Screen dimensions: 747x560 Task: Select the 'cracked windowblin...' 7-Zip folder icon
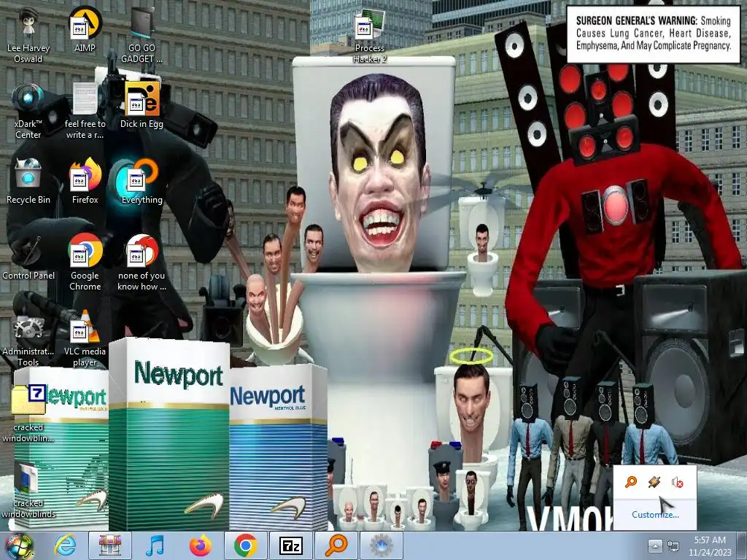tap(28, 414)
